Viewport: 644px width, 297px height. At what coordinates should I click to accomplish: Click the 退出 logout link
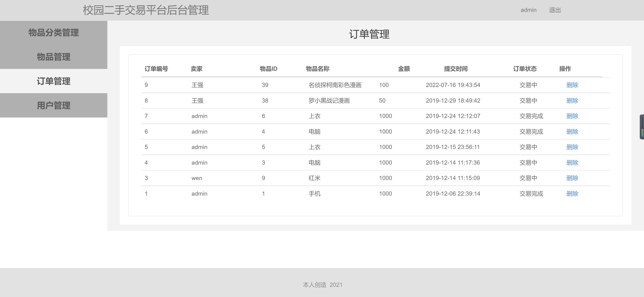pyautogui.click(x=555, y=10)
